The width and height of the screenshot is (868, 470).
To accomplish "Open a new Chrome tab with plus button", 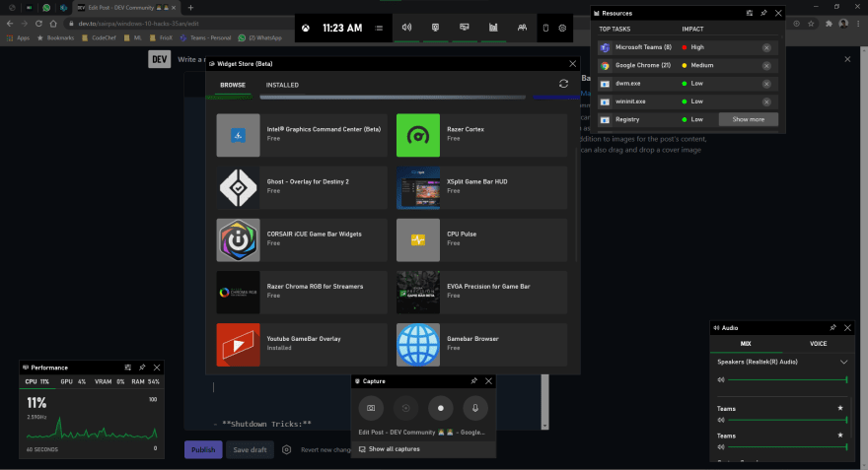I will pos(190,8).
